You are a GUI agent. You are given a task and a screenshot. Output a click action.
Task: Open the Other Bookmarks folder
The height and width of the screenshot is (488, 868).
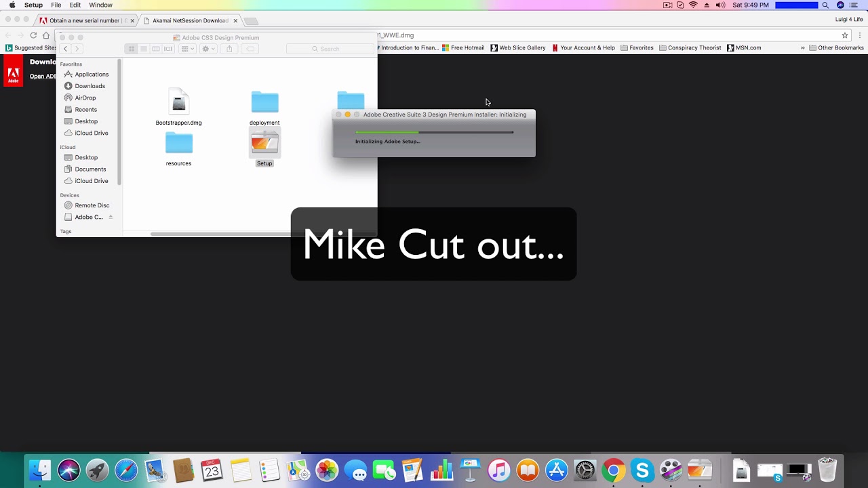pos(836,48)
